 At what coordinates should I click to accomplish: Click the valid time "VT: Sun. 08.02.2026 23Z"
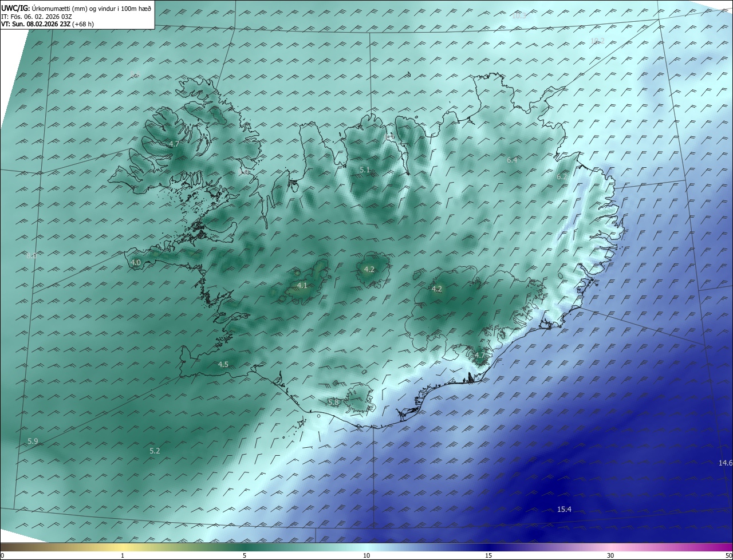[36, 25]
